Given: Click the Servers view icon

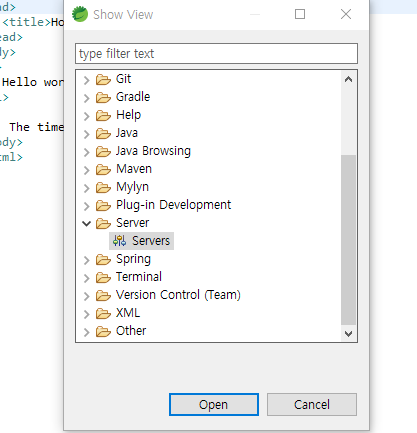Looking at the screenshot, I should [x=119, y=241].
